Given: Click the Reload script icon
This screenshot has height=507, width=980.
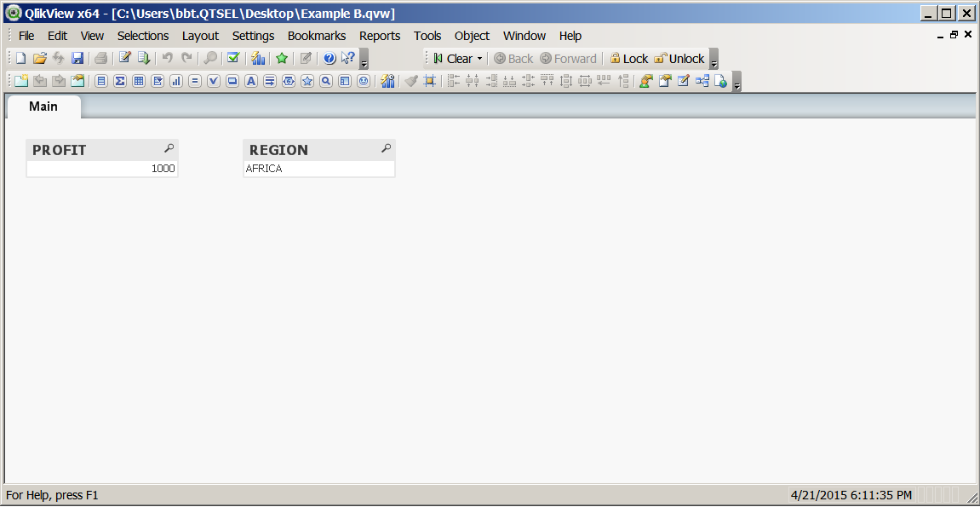Looking at the screenshot, I should point(144,58).
